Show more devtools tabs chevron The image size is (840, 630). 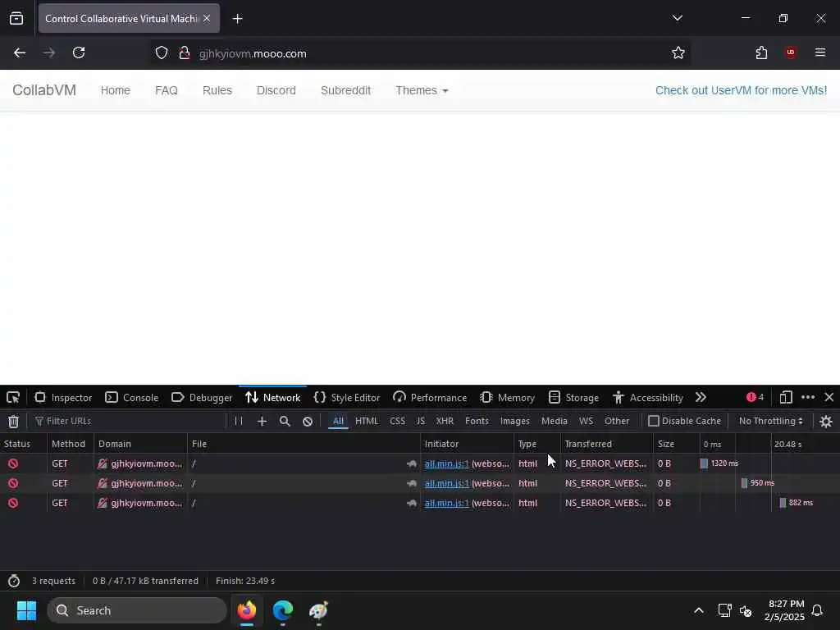(701, 398)
